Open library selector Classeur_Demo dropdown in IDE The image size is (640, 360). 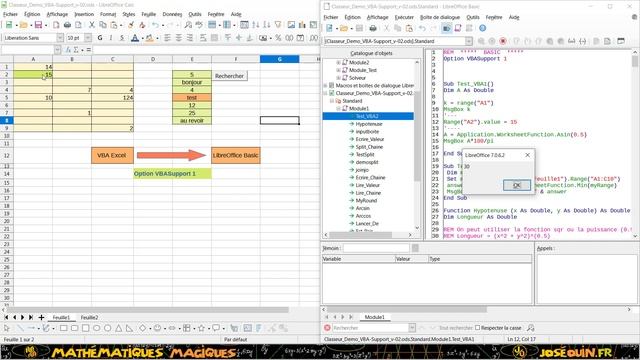coord(469,41)
